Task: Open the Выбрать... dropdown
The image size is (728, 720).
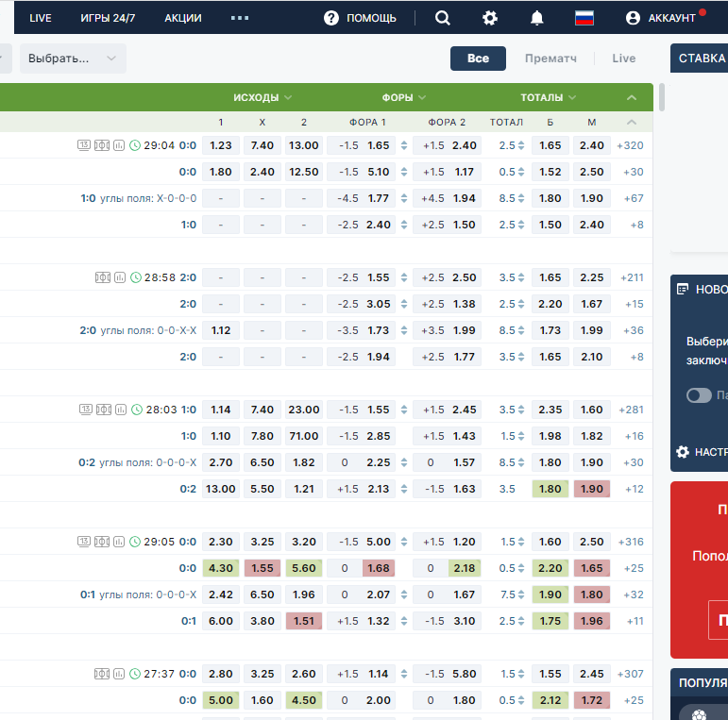Action: 73,59
